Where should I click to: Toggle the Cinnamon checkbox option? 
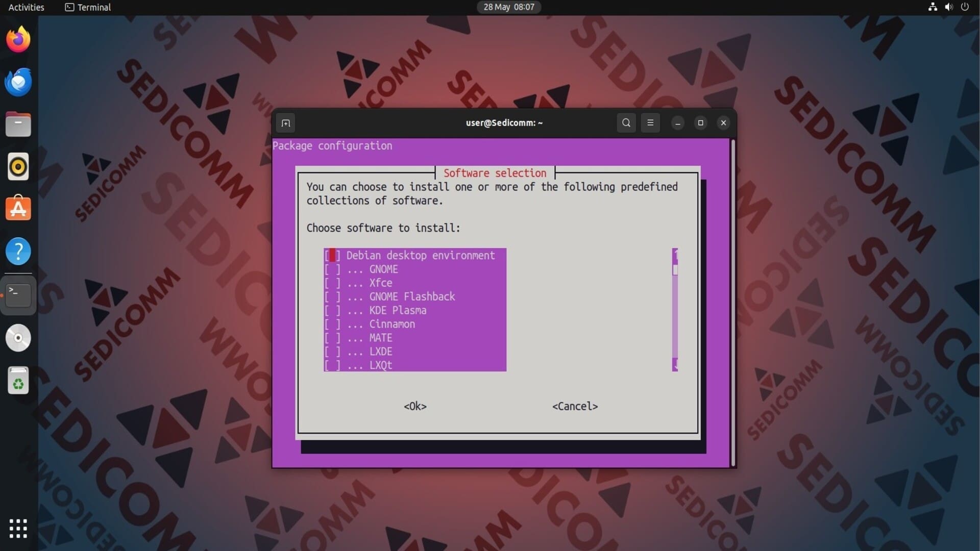coord(332,324)
